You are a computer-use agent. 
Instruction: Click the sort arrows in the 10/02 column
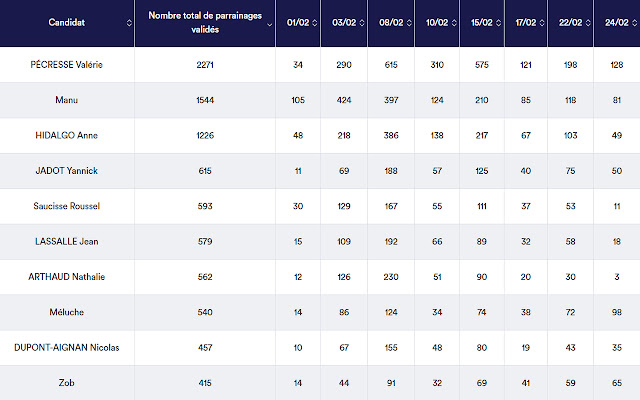456,23
